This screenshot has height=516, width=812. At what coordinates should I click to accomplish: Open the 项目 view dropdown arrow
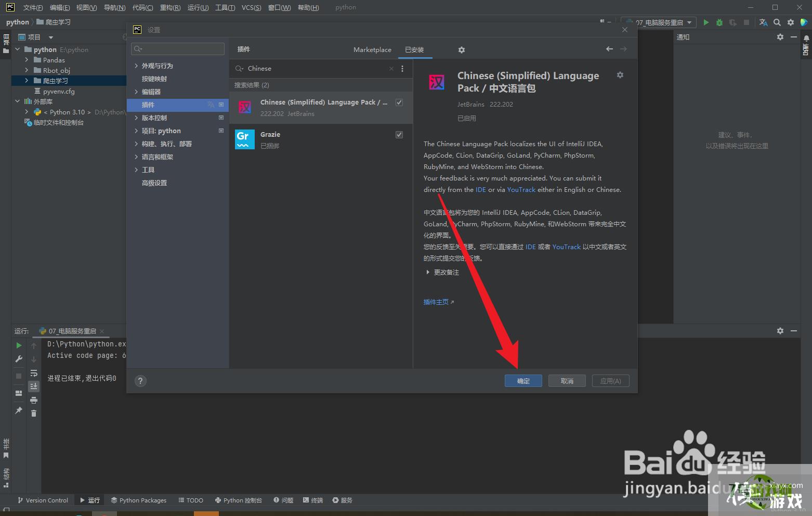(51, 37)
